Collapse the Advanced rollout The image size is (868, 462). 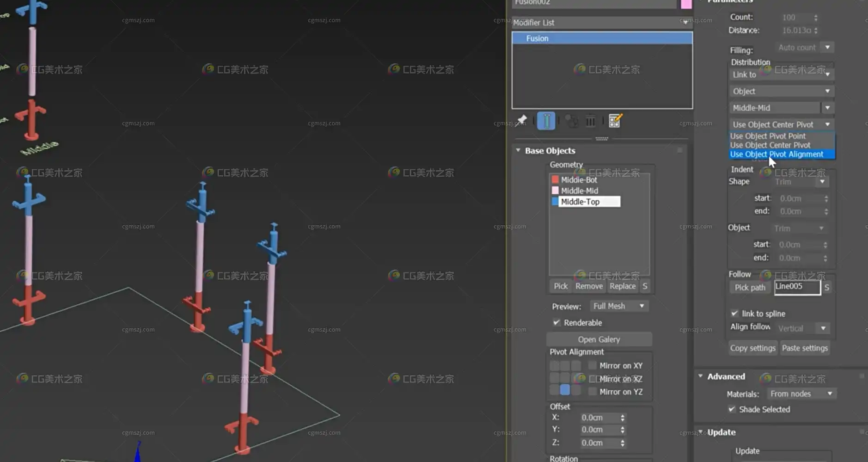[701, 376]
